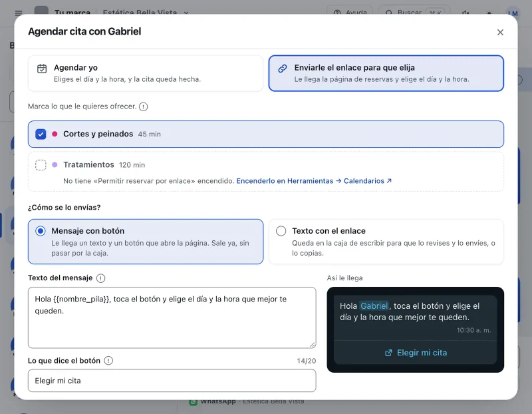Click the Buscar search button in the background header
Viewport: 532px width, 414px height.
pyautogui.click(x=414, y=13)
